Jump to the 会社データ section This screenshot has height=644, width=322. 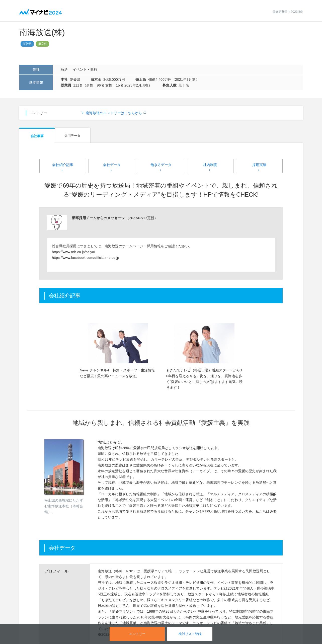112,166
